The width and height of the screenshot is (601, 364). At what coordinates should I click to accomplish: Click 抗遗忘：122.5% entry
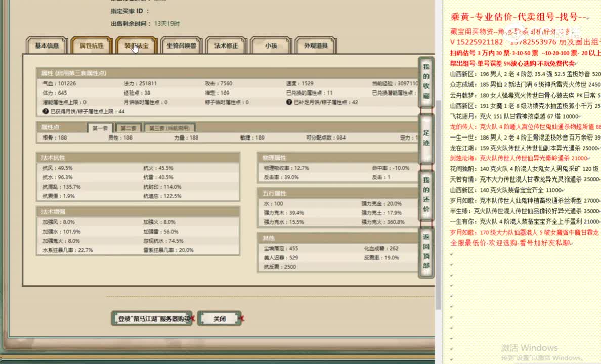162,196
